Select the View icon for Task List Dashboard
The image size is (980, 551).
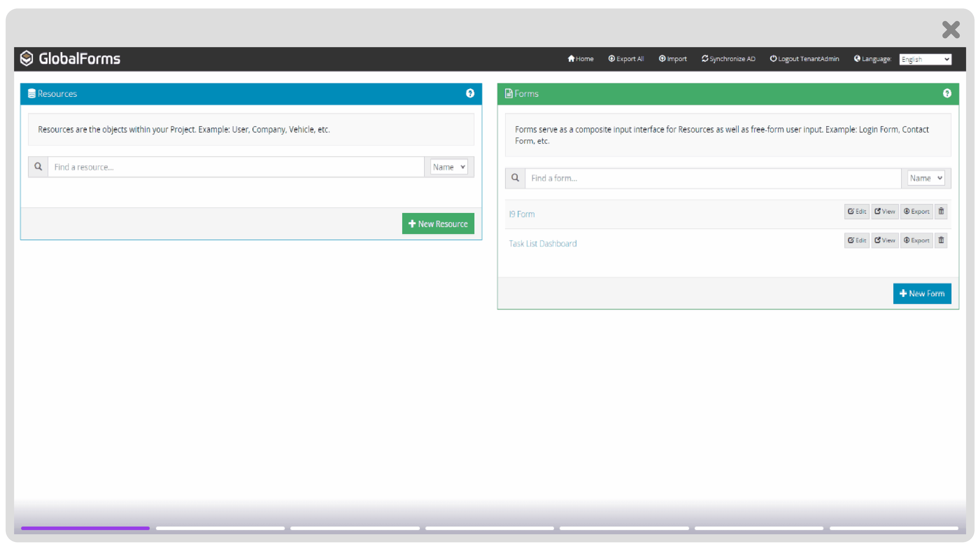pyautogui.click(x=884, y=240)
